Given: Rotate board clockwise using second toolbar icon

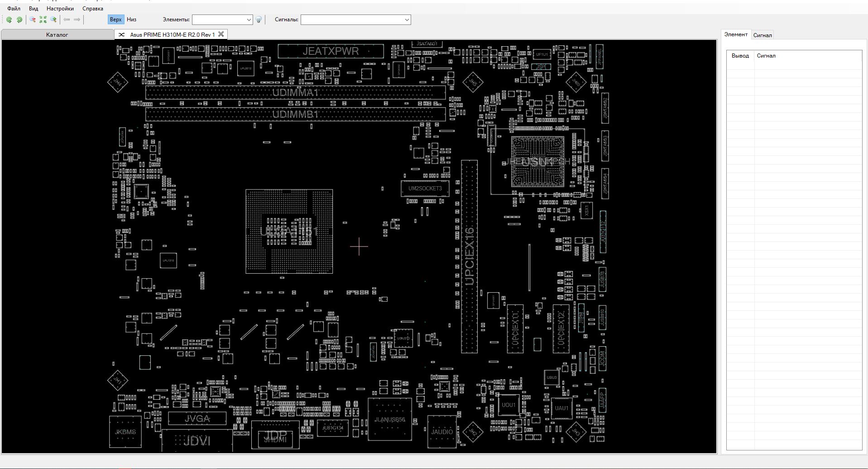Looking at the screenshot, I should pyautogui.click(x=19, y=19).
